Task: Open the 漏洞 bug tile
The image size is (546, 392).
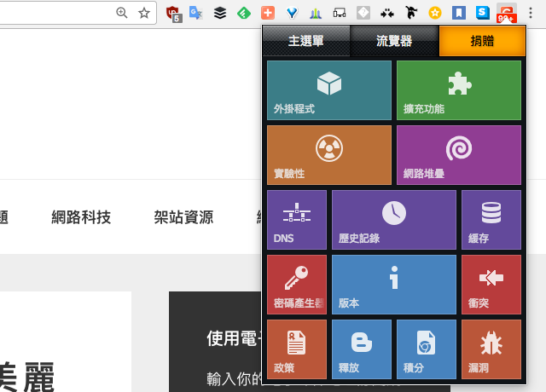Action: tap(491, 349)
